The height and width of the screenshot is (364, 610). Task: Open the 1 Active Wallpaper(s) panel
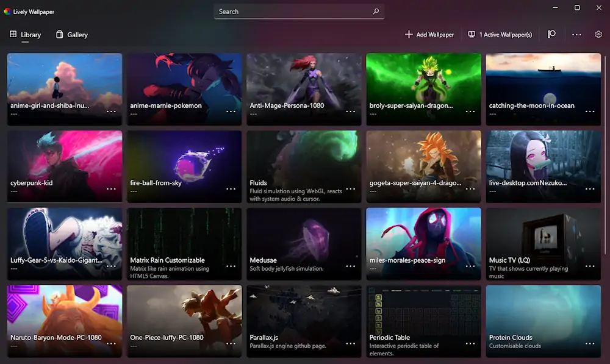click(x=500, y=35)
